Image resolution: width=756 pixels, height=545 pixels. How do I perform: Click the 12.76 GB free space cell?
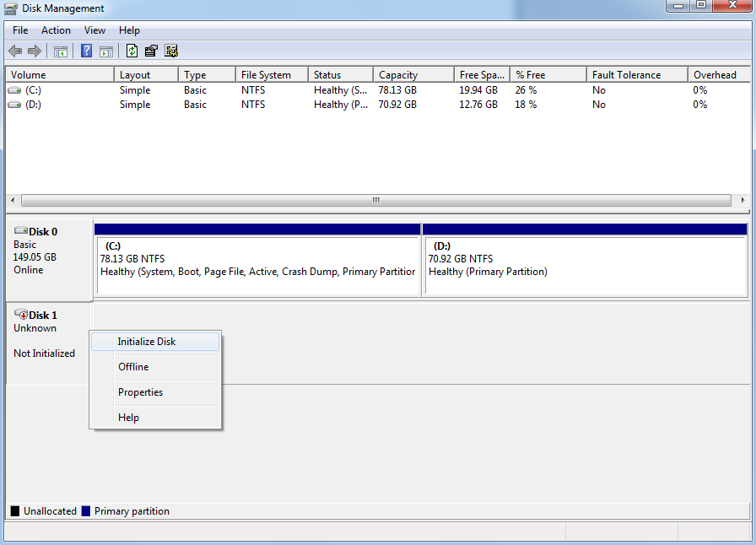(478, 105)
